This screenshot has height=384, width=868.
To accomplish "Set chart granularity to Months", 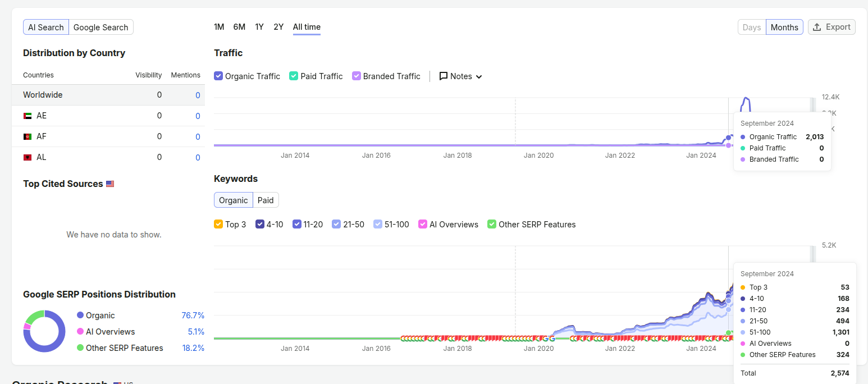I will coord(784,27).
